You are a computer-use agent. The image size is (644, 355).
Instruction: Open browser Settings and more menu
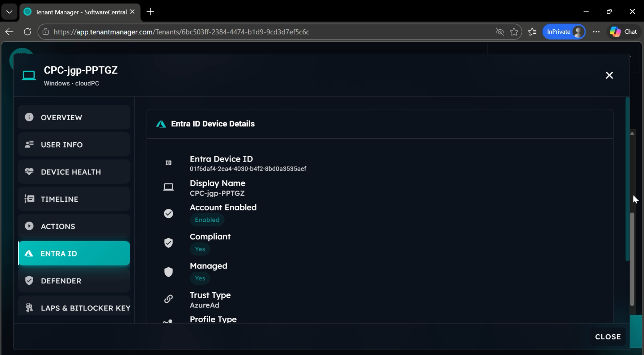[x=596, y=32]
